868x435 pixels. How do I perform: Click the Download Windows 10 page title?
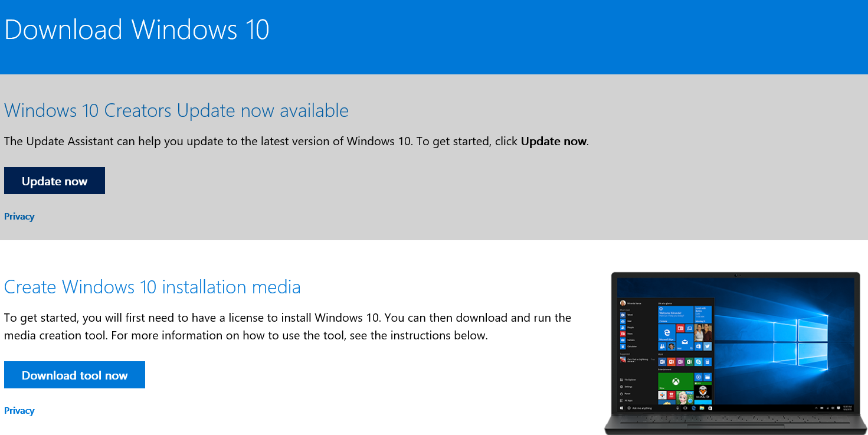137,30
